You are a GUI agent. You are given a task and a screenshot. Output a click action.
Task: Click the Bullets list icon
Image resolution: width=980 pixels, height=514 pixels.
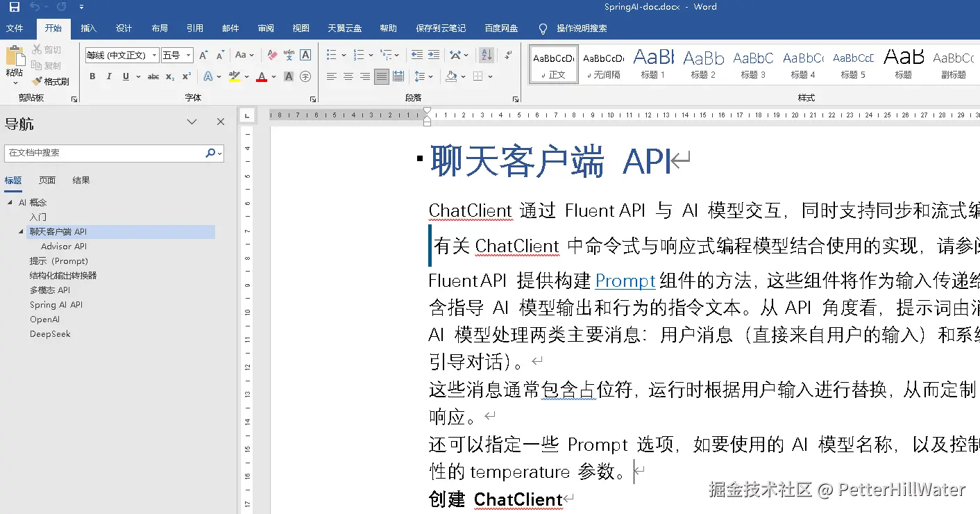(332, 55)
